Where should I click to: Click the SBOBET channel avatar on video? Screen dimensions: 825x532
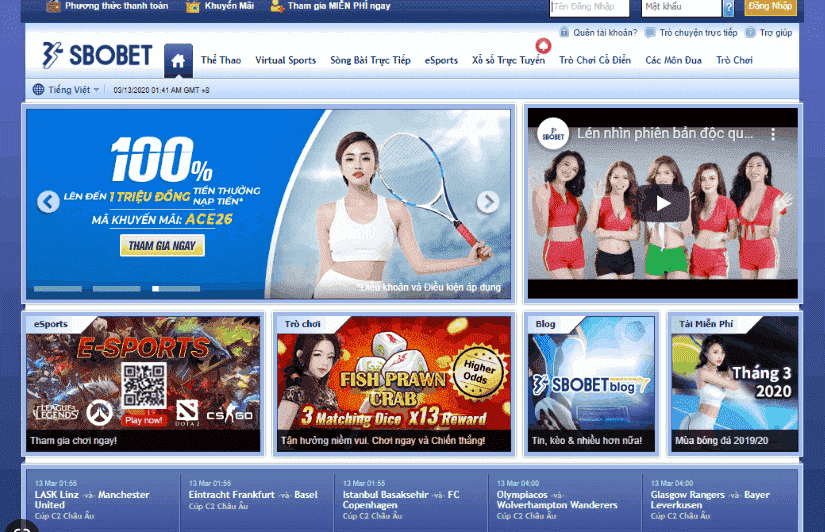click(x=551, y=134)
